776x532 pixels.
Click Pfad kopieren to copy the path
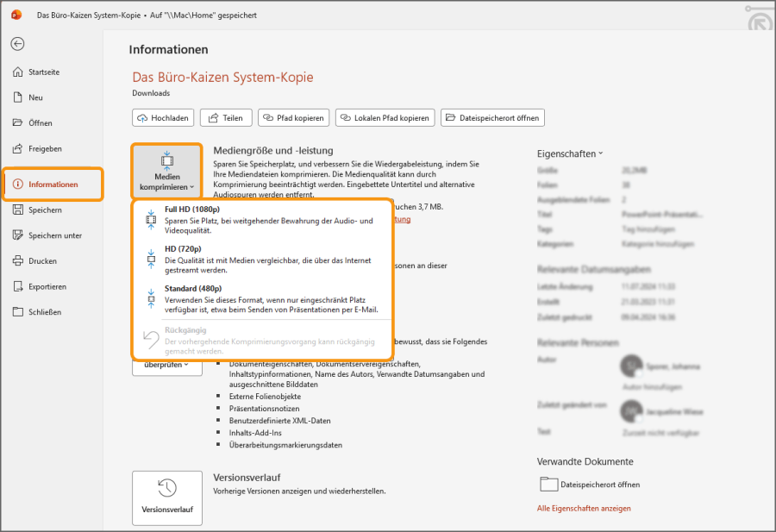(x=292, y=117)
